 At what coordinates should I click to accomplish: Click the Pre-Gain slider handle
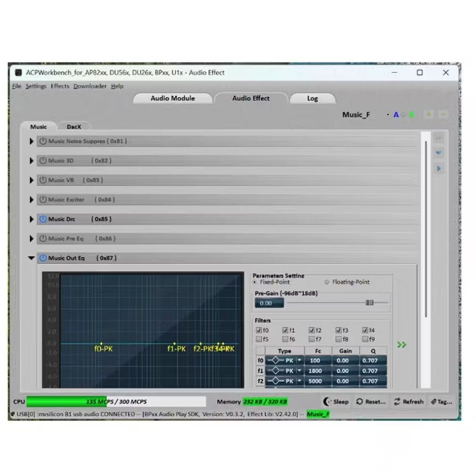(369, 302)
